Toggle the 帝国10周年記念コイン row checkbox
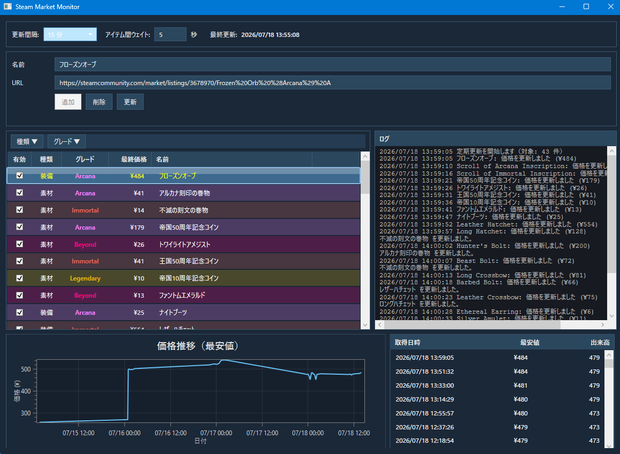Image resolution: width=620 pixels, height=454 pixels. 19,278
